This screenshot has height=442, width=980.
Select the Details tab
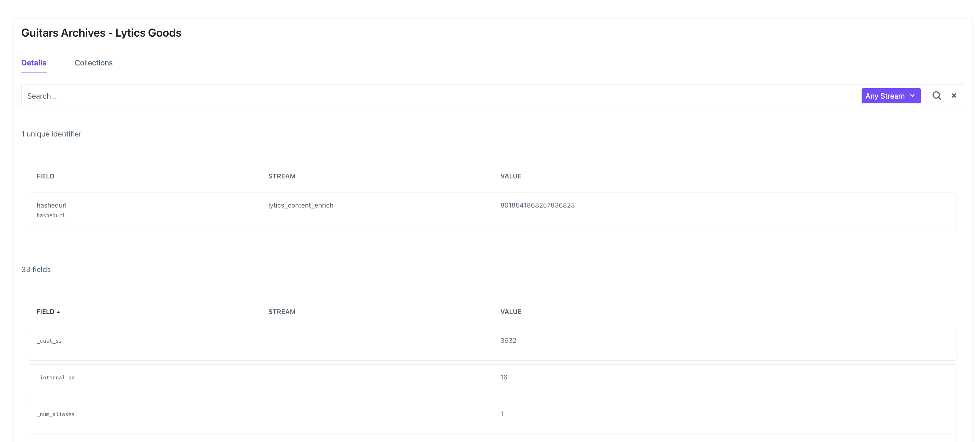[34, 63]
